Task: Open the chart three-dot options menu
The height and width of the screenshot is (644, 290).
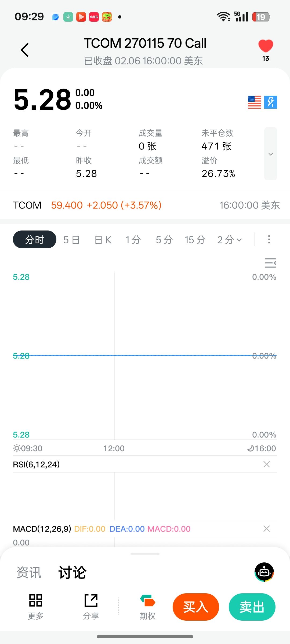Action: tap(269, 239)
